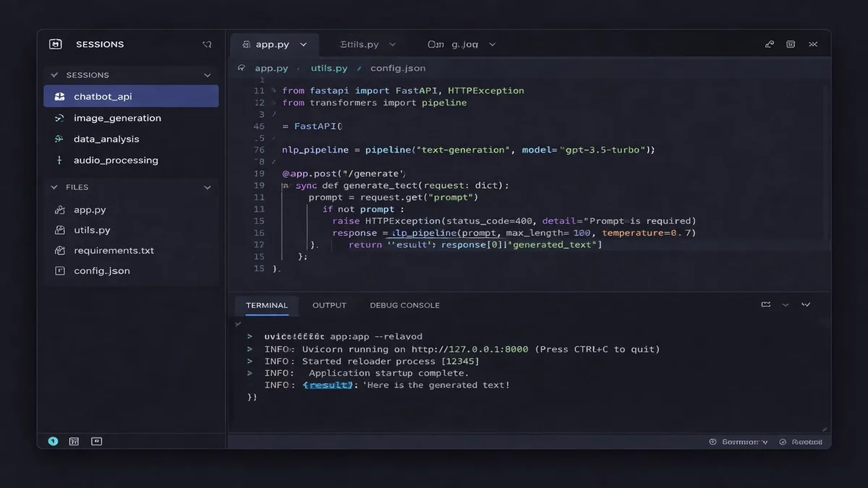Screen dimensions: 868x488
Task: Click the terminal panel action icon left of chevrons
Action: (x=766, y=305)
